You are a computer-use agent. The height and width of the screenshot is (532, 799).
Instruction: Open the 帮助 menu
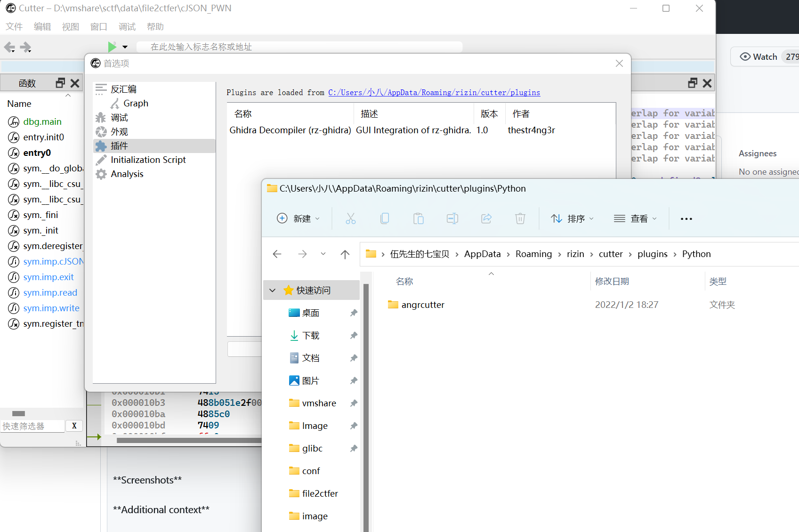(155, 26)
